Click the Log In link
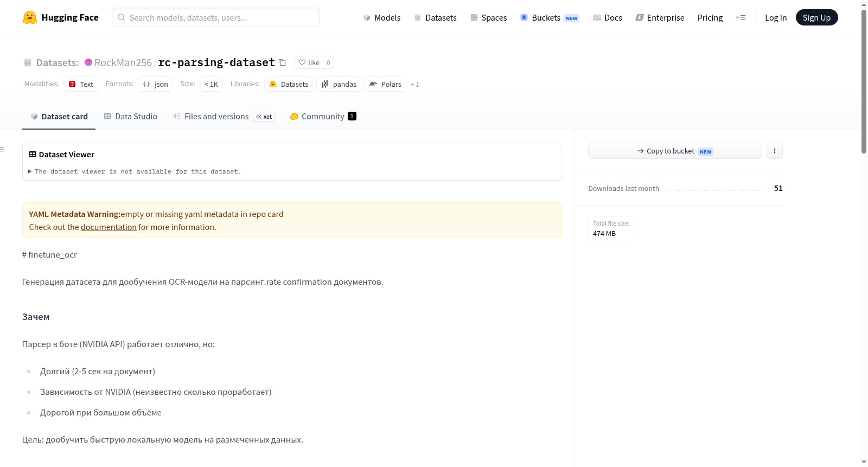This screenshot has height=467, width=868. point(776,17)
